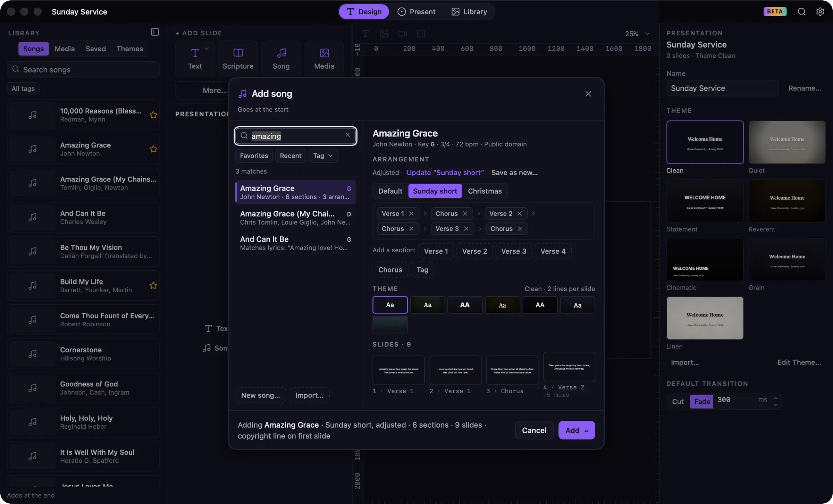The width and height of the screenshot is (833, 504).
Task: Increase the transition duration stepper
Action: tap(775, 398)
